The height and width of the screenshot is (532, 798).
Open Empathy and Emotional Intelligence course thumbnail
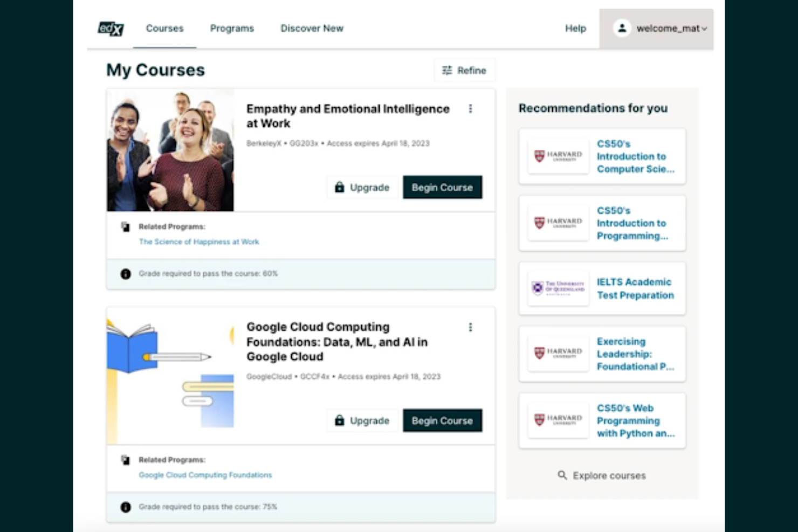[x=170, y=150]
